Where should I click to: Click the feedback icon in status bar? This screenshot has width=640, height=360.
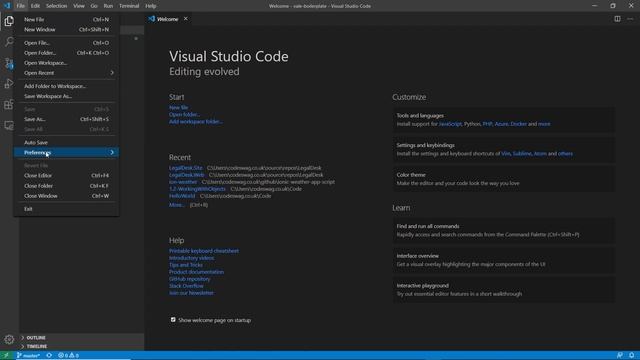click(x=620, y=356)
